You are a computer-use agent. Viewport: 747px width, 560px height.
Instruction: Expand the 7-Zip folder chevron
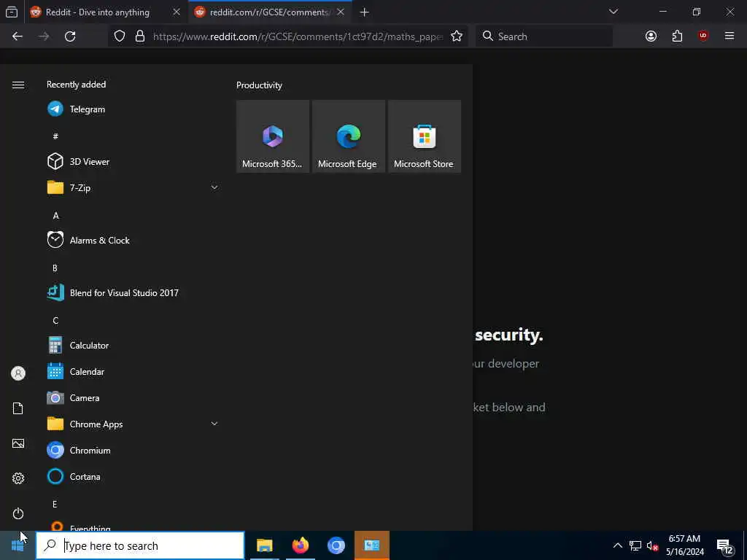coord(214,187)
